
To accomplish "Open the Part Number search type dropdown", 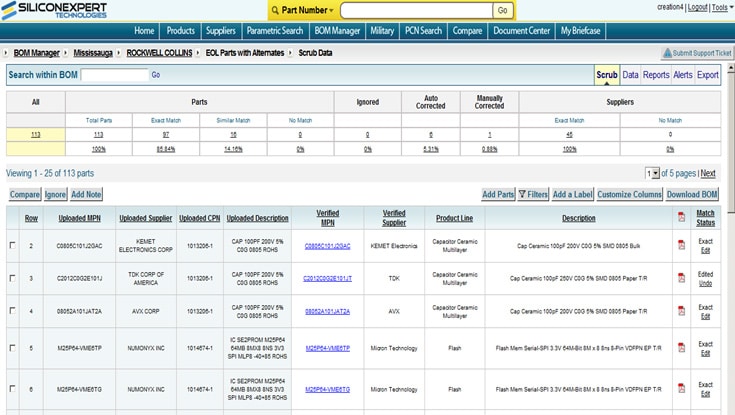I will tap(308, 10).
